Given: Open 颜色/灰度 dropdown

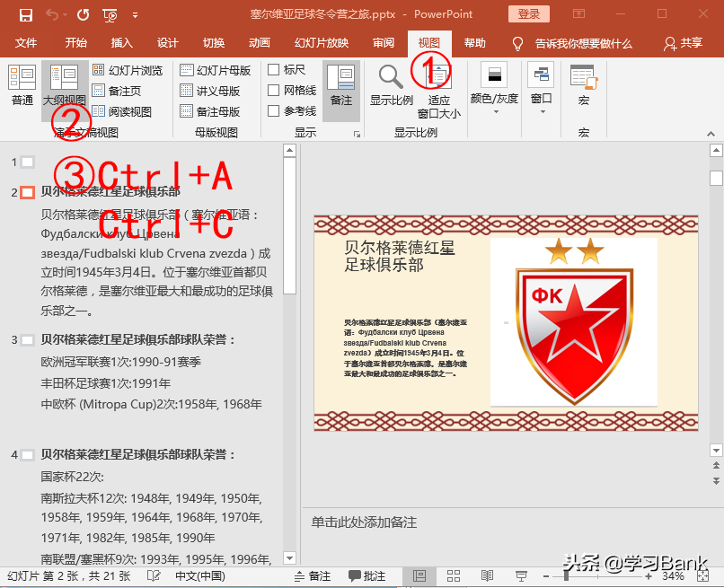Looking at the screenshot, I should coord(494,89).
